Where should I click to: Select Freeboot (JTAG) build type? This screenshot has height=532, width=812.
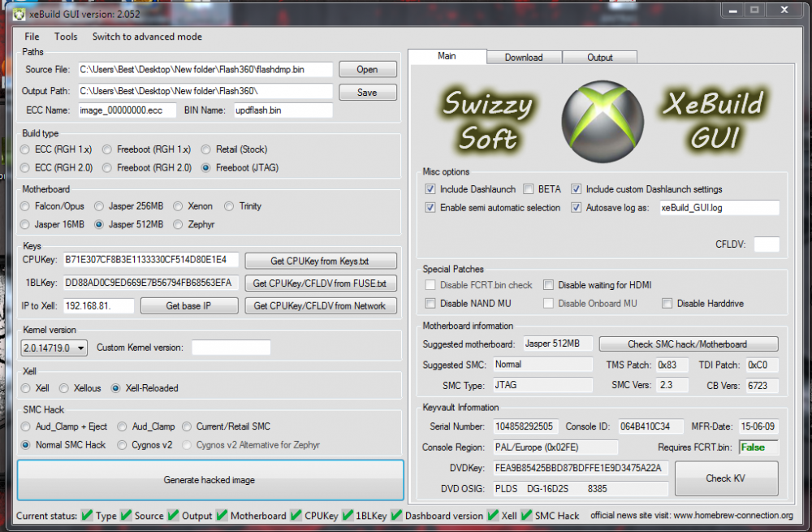pyautogui.click(x=240, y=168)
